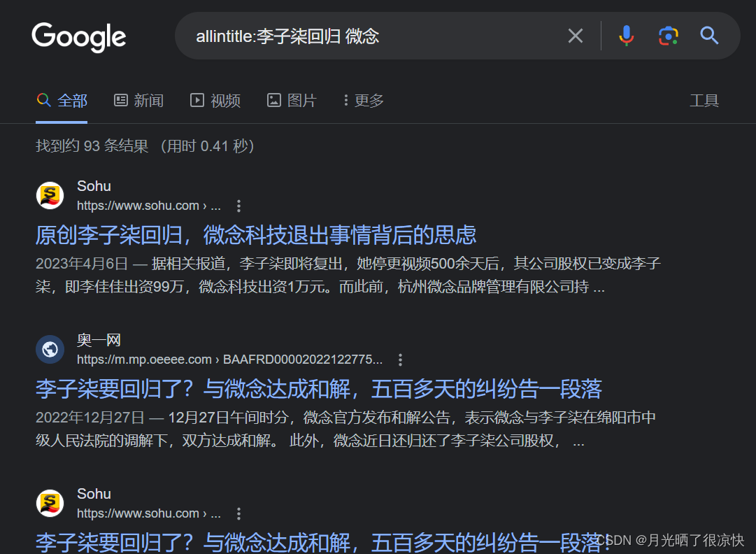This screenshot has height=554, width=756.
Task: Click the Google logo
Action: click(x=78, y=37)
